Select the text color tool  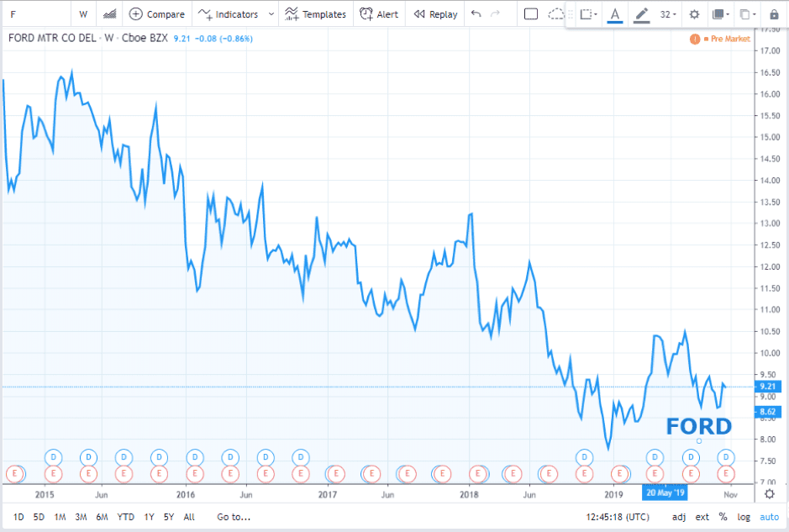pyautogui.click(x=614, y=14)
